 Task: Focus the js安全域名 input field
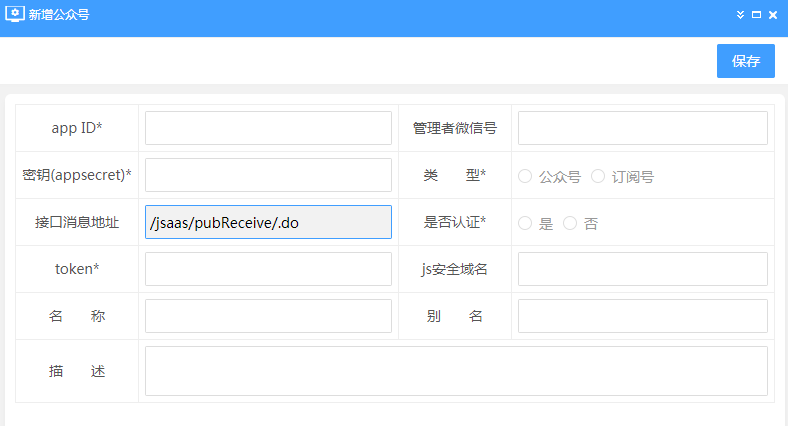click(x=643, y=269)
